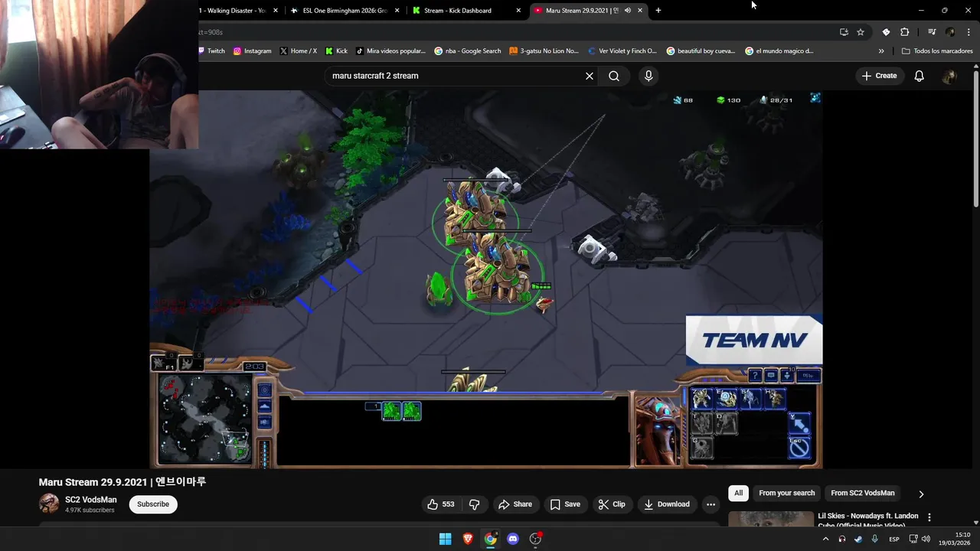
Task: Download the Maru Stream video
Action: [x=667, y=504]
